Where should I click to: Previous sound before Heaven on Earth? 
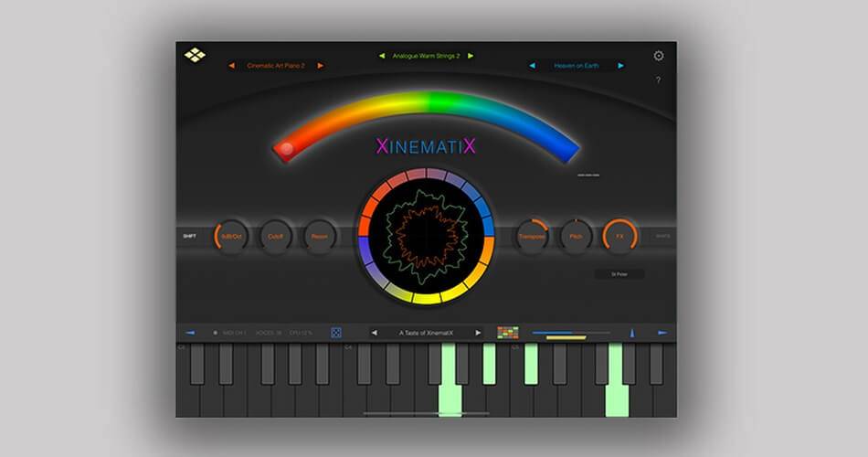pyautogui.click(x=532, y=66)
